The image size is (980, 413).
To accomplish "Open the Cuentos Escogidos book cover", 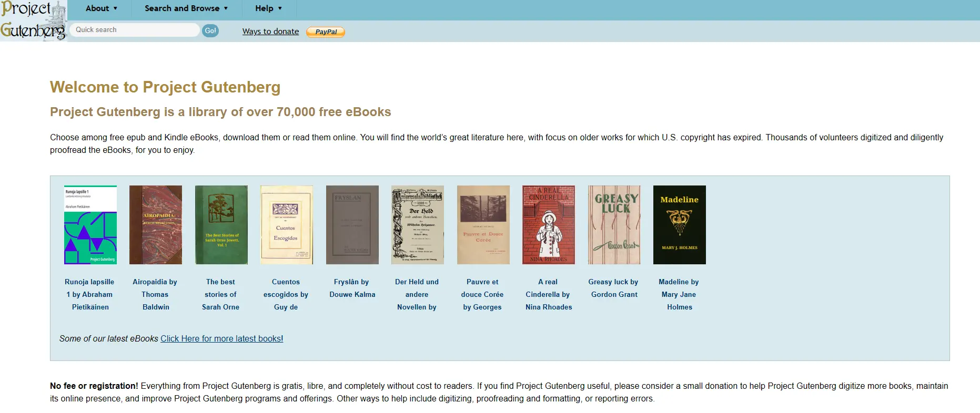I will [287, 225].
